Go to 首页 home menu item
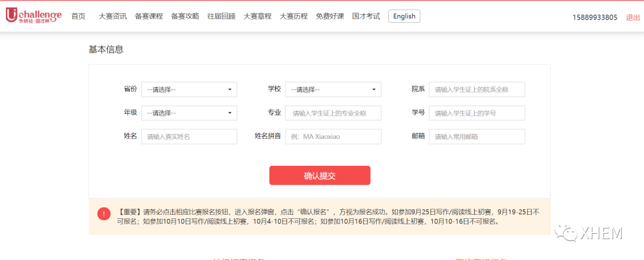Screen dimensions: 644x260 pos(78,16)
